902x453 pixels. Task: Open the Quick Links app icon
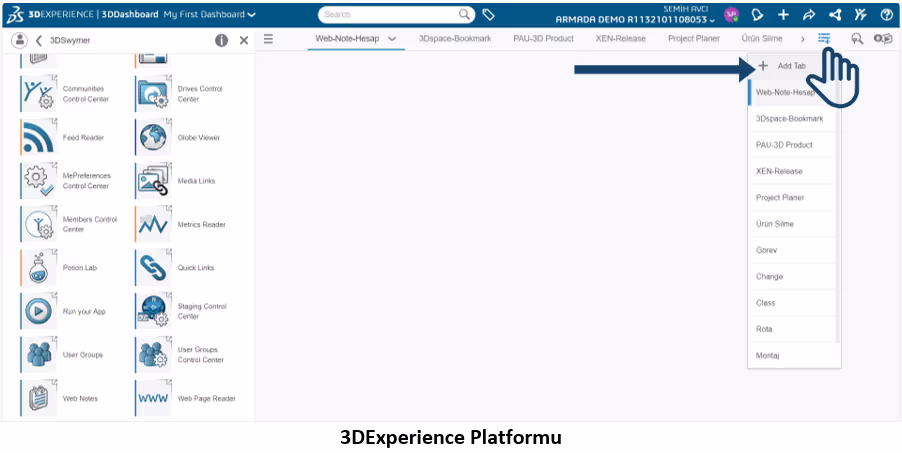(x=154, y=268)
